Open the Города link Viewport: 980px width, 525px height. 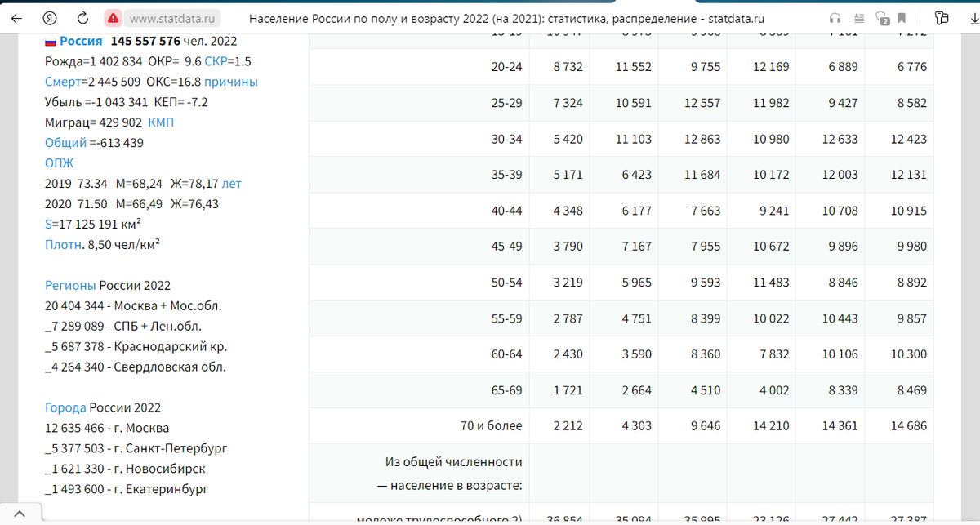[x=65, y=407]
